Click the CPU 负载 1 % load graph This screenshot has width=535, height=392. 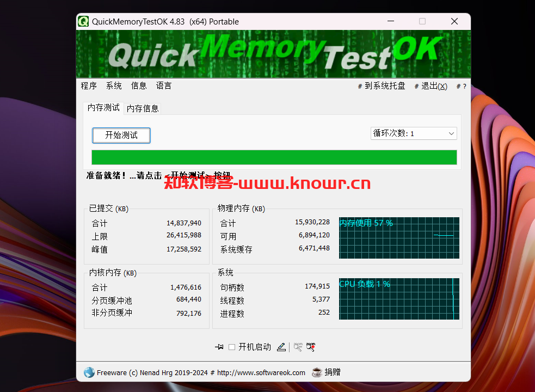(x=399, y=299)
